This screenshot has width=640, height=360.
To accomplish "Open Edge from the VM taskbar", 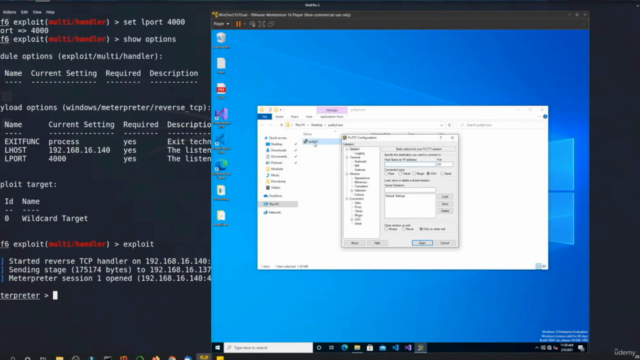I will 344,348.
